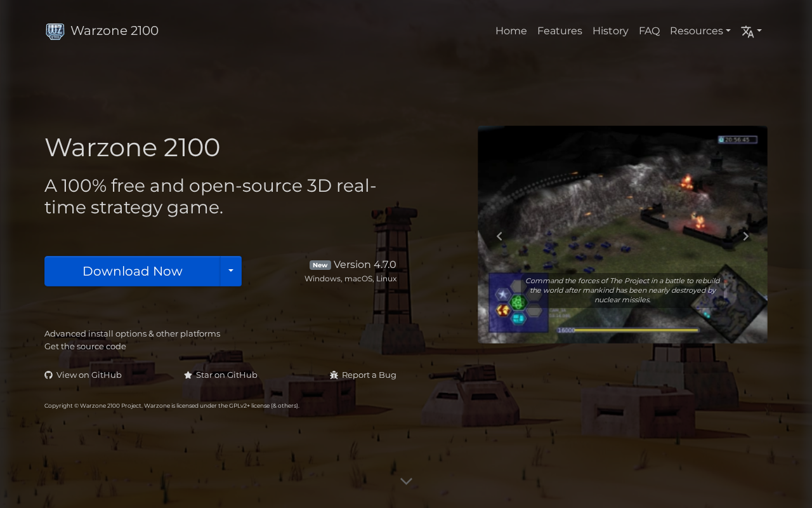Show next carousel screenshot
Image resolution: width=812 pixels, height=508 pixels.
pyautogui.click(x=746, y=236)
